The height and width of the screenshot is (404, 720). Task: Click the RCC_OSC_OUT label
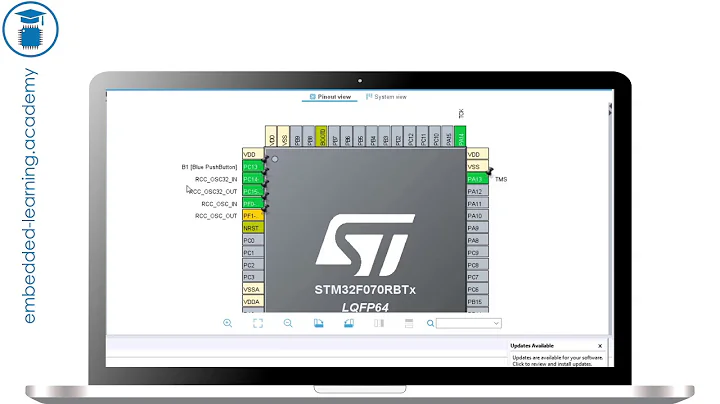216,216
